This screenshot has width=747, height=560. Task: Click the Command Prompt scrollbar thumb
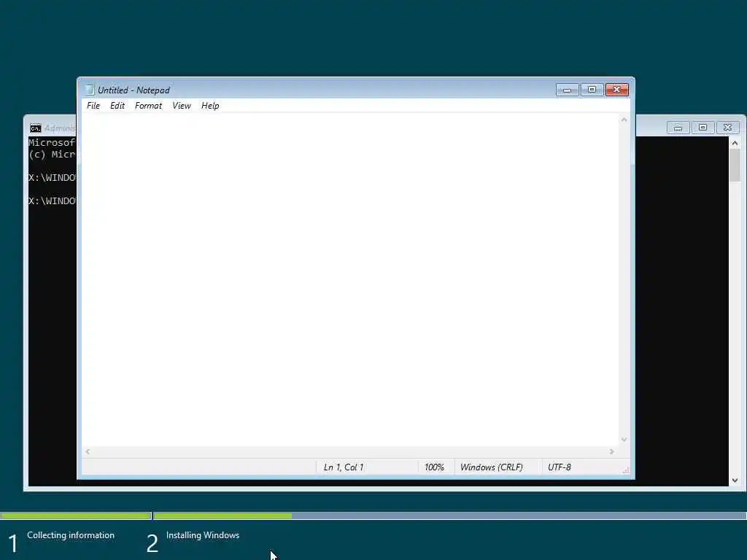tap(735, 166)
